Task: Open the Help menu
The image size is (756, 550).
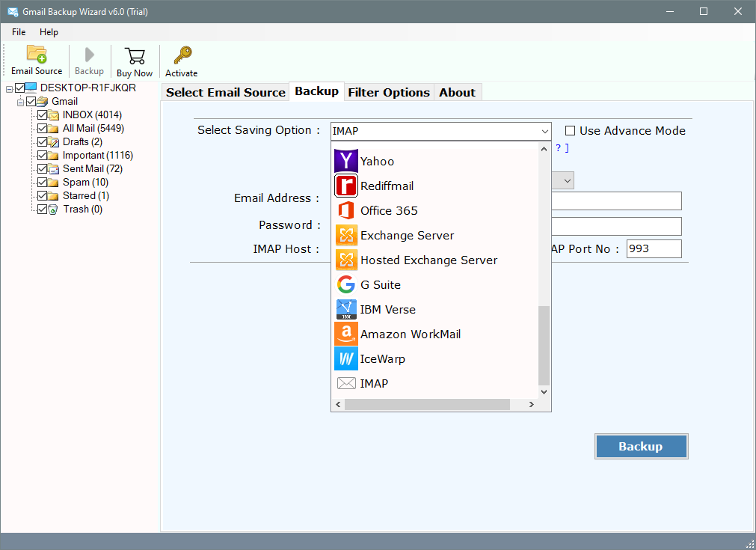Action: (x=49, y=32)
